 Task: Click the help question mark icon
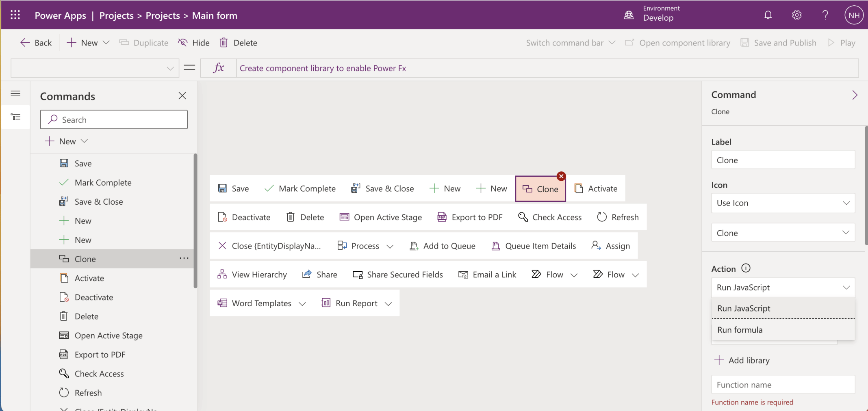tap(825, 15)
